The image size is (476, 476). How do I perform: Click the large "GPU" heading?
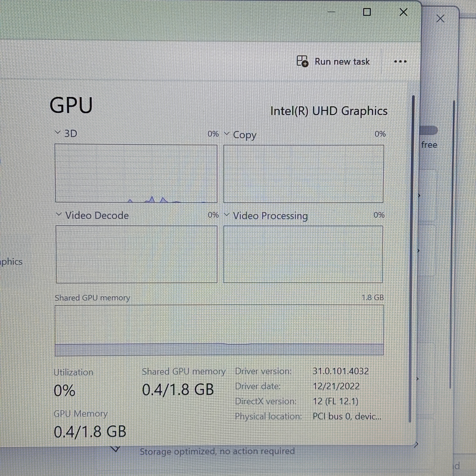(x=71, y=105)
